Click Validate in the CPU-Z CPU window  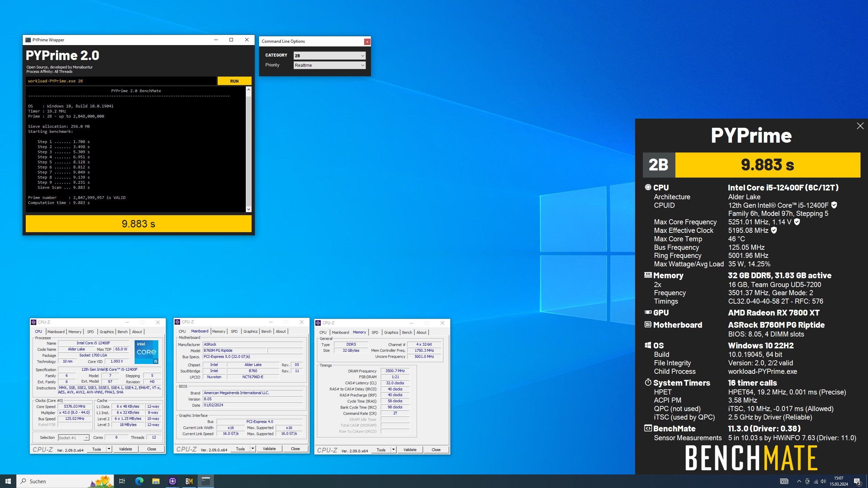click(125, 449)
